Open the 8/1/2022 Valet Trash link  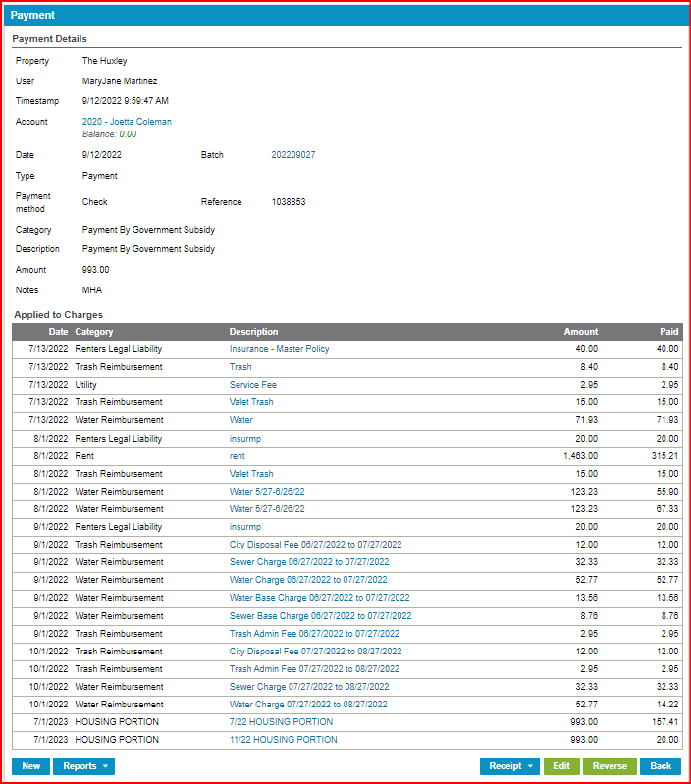(x=251, y=474)
